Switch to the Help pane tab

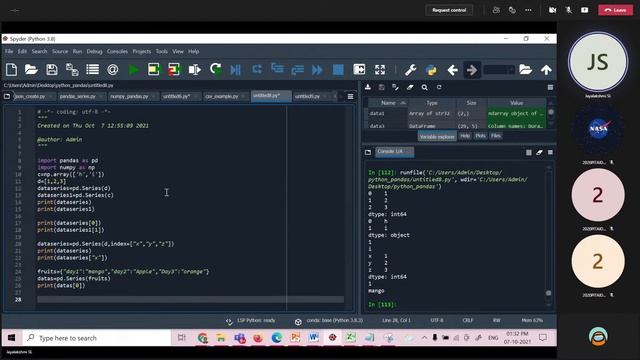click(x=464, y=136)
